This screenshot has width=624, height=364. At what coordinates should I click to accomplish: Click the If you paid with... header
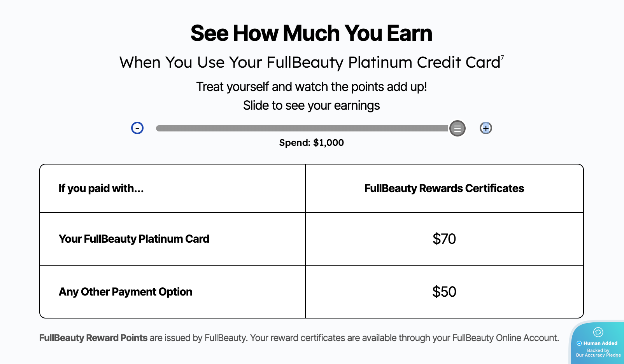101,188
